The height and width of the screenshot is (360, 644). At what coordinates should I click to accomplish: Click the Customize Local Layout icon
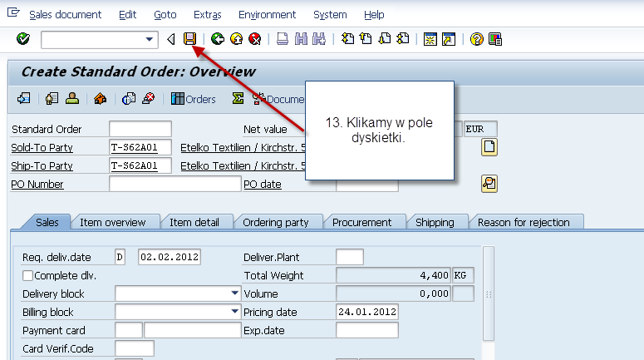[x=495, y=39]
